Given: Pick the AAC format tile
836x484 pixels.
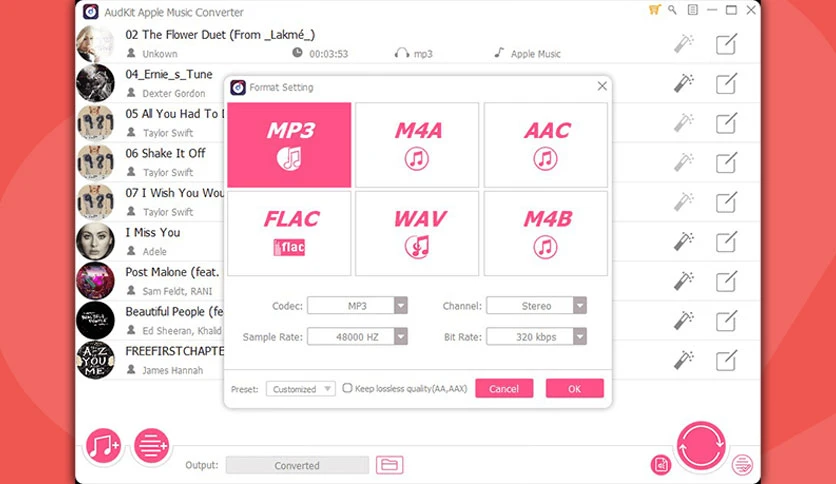Looking at the screenshot, I should click(x=545, y=144).
